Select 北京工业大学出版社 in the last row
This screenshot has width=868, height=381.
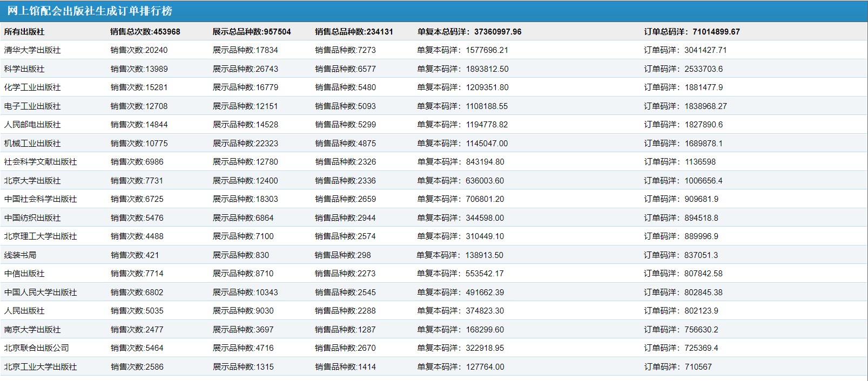coord(41,367)
